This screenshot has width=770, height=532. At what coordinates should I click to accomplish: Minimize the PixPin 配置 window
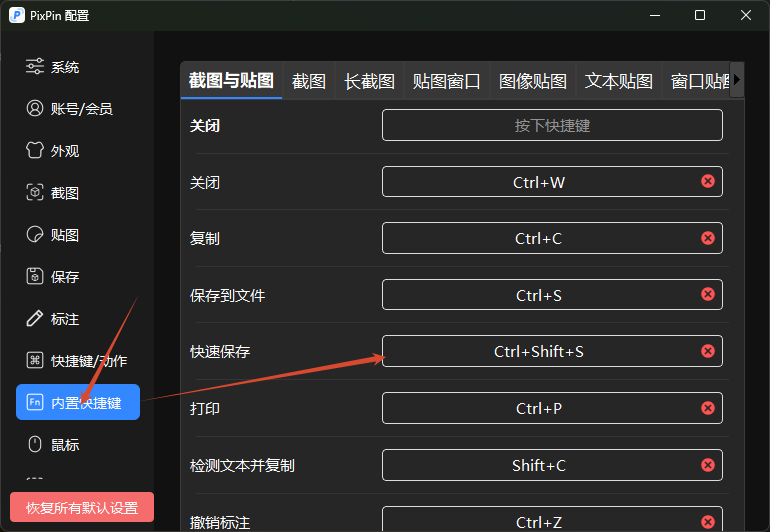655,15
